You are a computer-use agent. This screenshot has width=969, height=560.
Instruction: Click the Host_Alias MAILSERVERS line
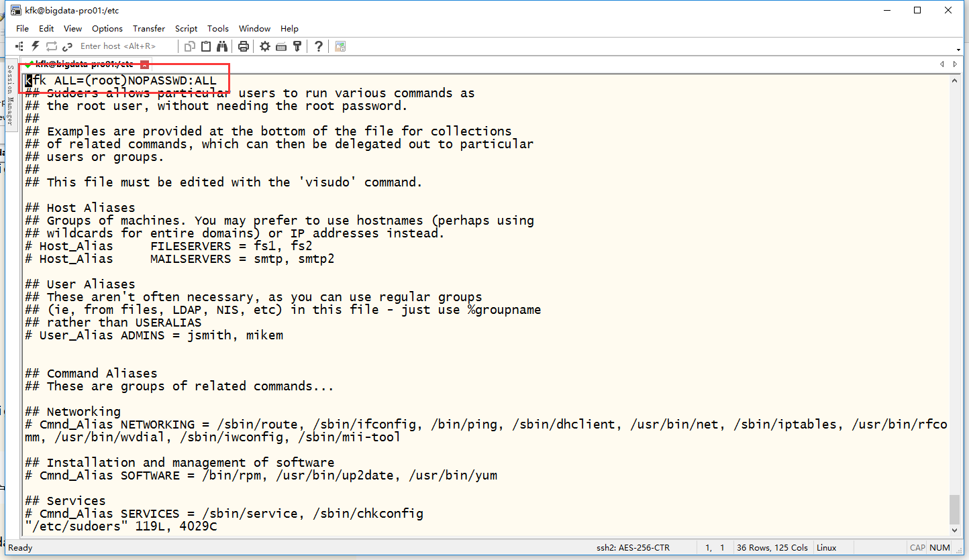point(180,259)
